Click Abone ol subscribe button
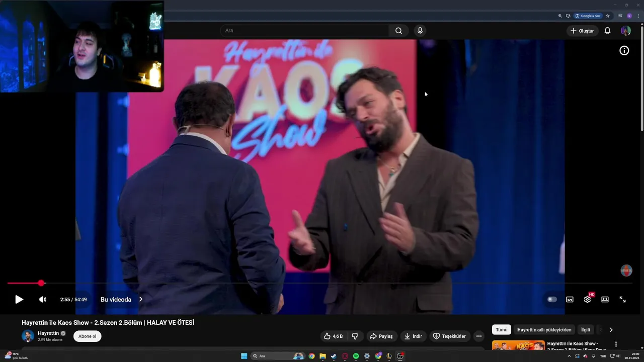644x362 pixels. pyautogui.click(x=87, y=336)
